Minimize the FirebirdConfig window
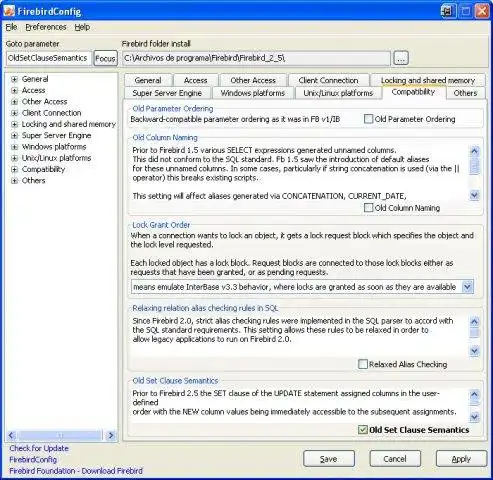 448,11
